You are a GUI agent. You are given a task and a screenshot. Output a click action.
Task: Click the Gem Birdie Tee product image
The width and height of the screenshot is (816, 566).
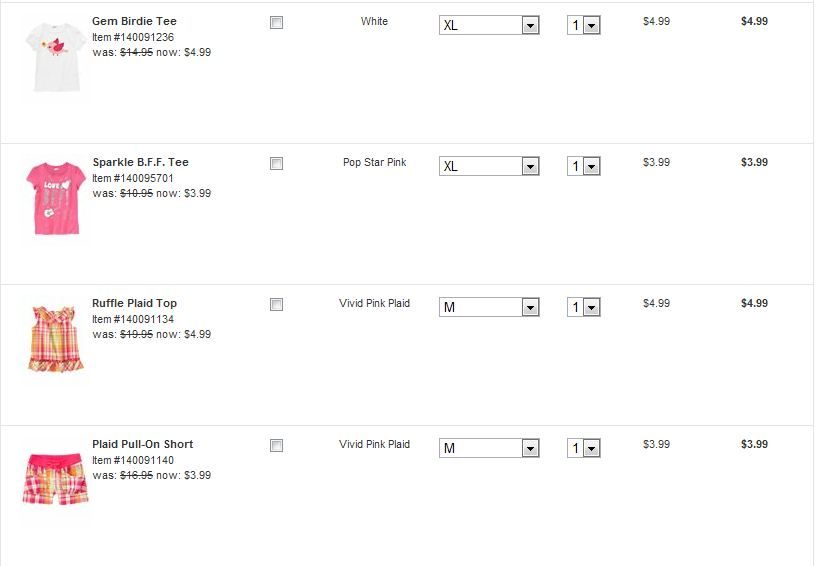[x=55, y=56]
